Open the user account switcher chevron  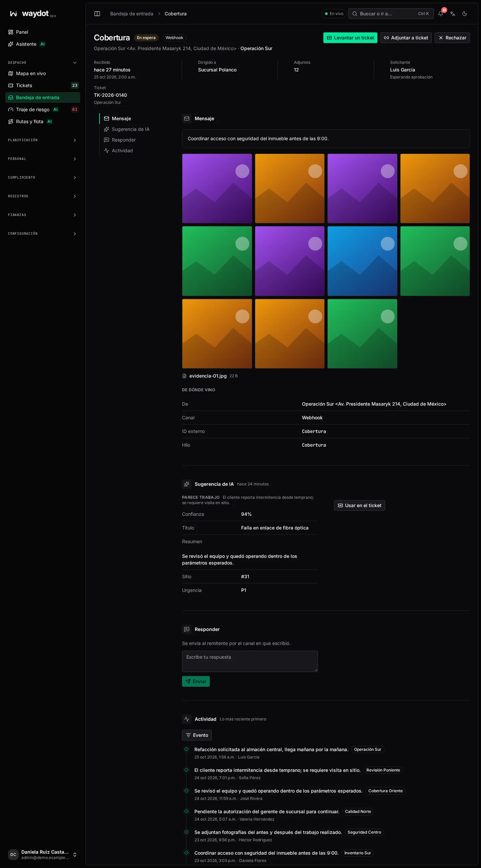click(75, 855)
